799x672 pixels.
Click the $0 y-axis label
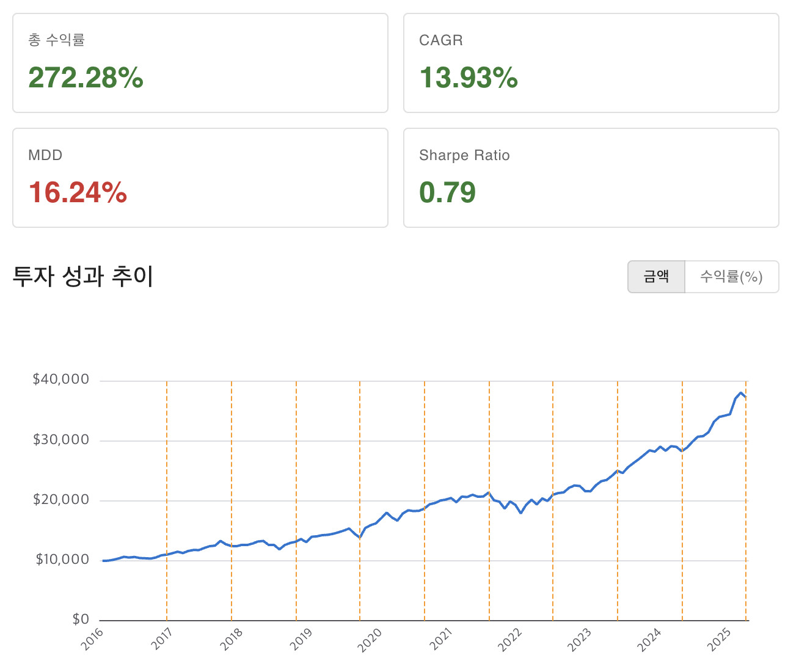[x=81, y=619]
